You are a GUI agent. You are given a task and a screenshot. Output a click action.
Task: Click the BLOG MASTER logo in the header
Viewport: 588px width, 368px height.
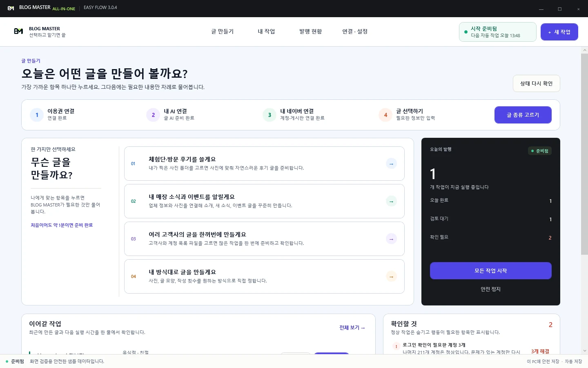pos(18,31)
